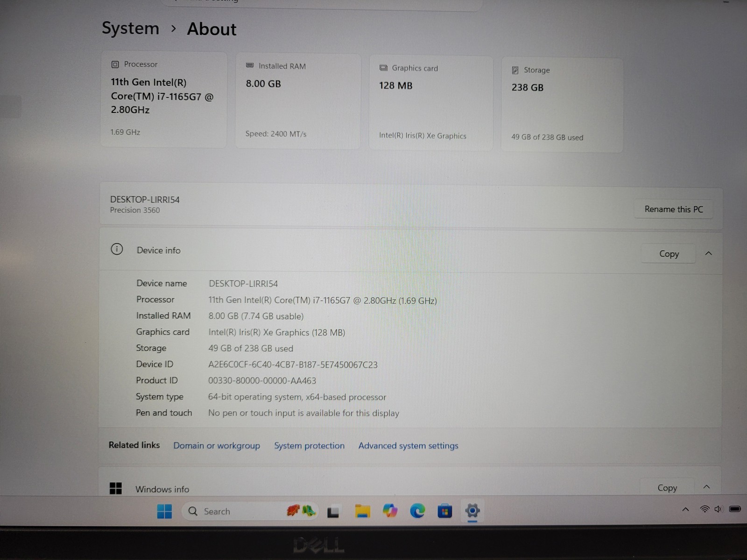Open System protection link
Image resolution: width=747 pixels, height=560 pixels.
[309, 446]
